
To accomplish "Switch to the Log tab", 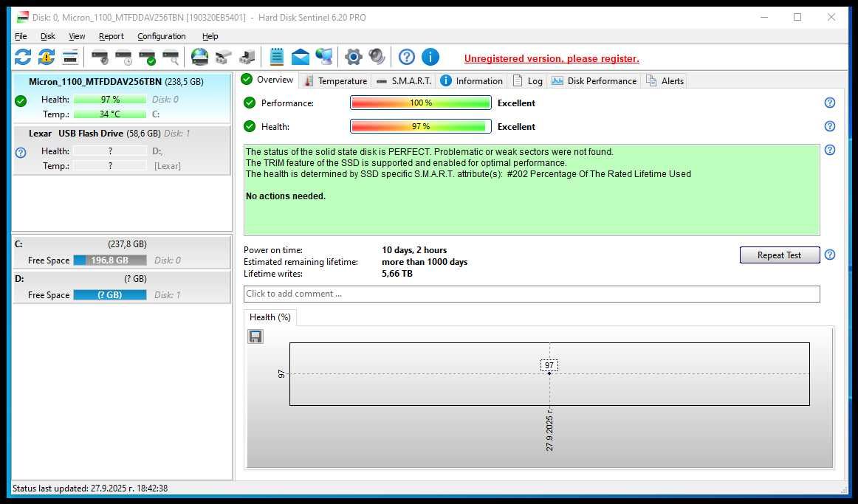I will point(527,81).
